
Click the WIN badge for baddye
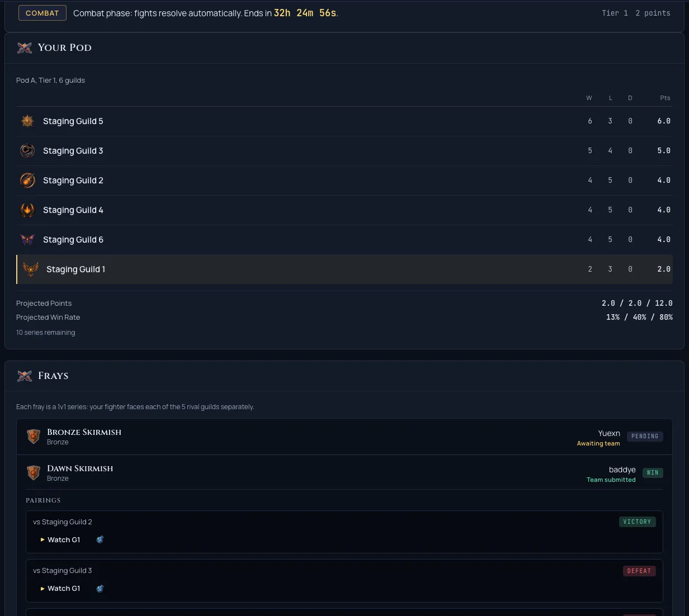[653, 472]
